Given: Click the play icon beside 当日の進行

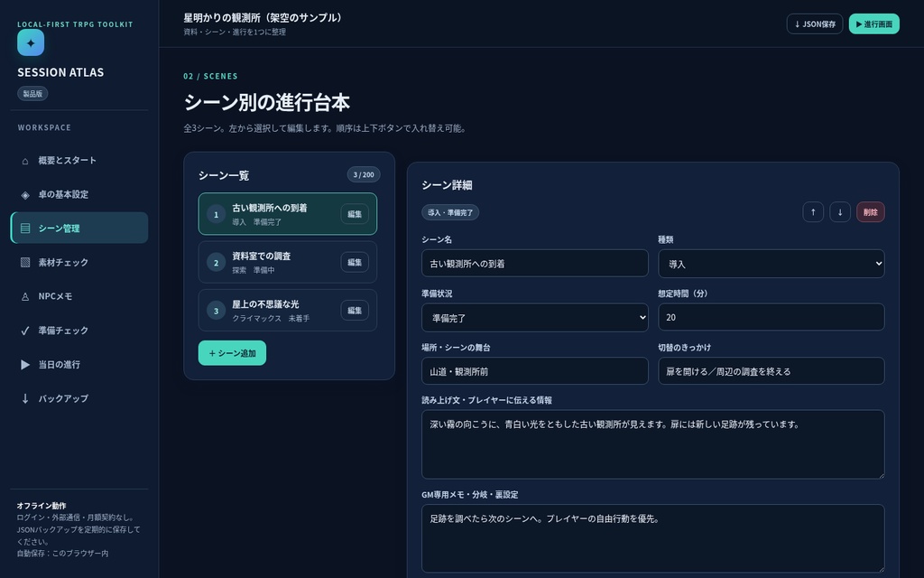Looking at the screenshot, I should [x=24, y=365].
